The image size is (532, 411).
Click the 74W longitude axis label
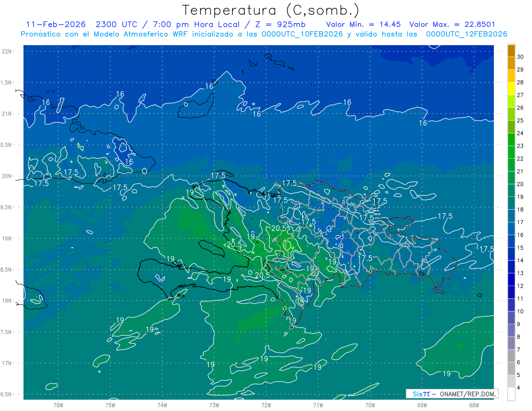(162, 405)
